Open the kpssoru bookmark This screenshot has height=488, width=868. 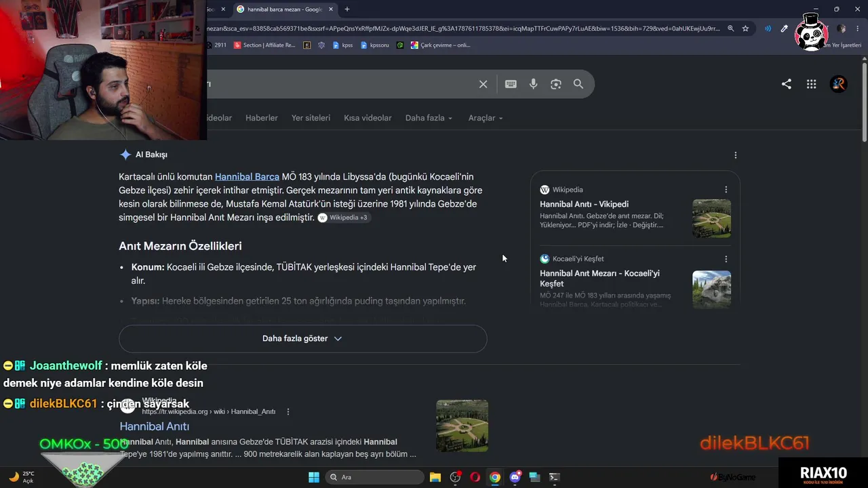point(375,45)
